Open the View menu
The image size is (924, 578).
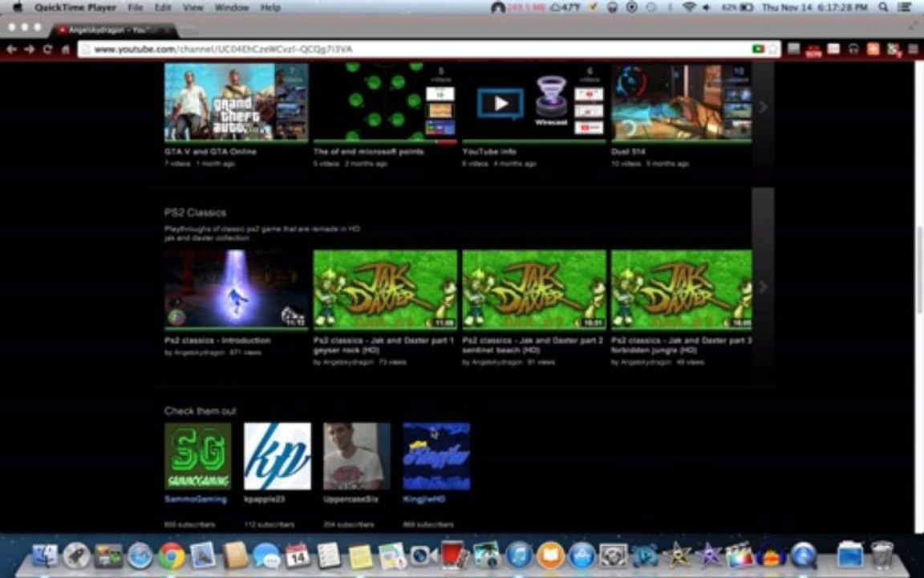pos(193,8)
